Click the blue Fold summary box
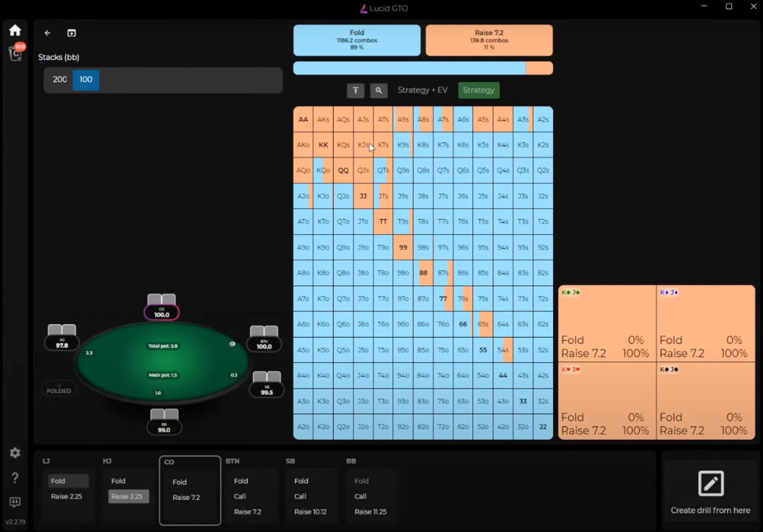The image size is (763, 532). [357, 40]
